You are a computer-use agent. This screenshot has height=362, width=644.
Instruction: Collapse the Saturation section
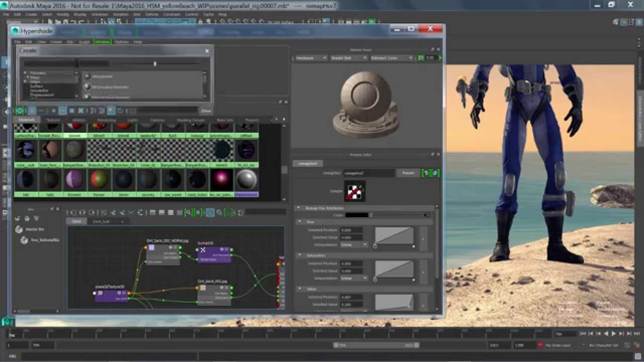click(300, 255)
